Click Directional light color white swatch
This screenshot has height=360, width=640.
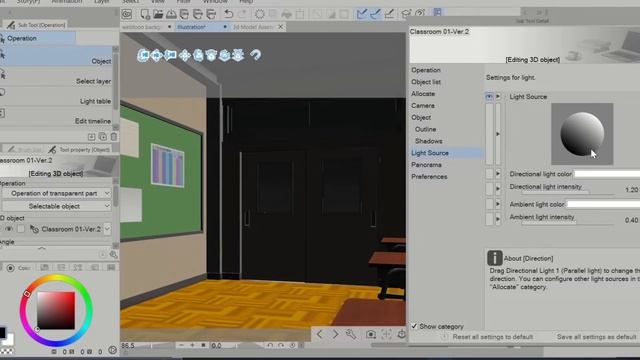click(x=607, y=174)
